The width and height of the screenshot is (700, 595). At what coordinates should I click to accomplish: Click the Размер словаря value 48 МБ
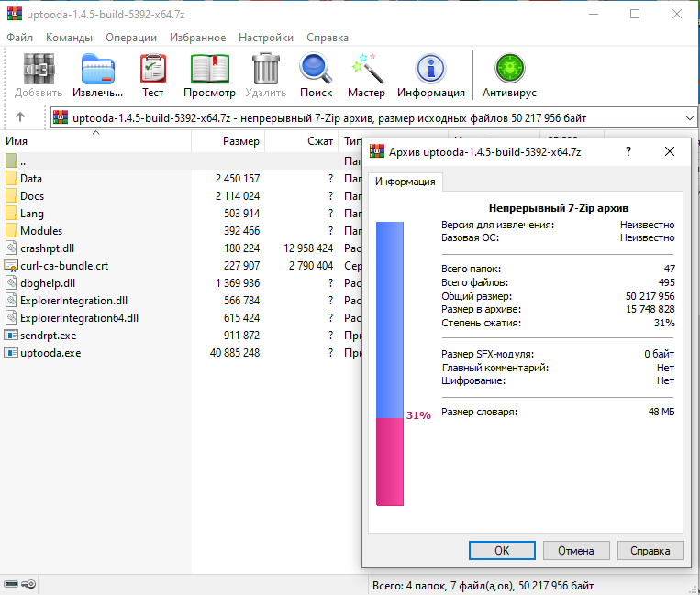661,412
